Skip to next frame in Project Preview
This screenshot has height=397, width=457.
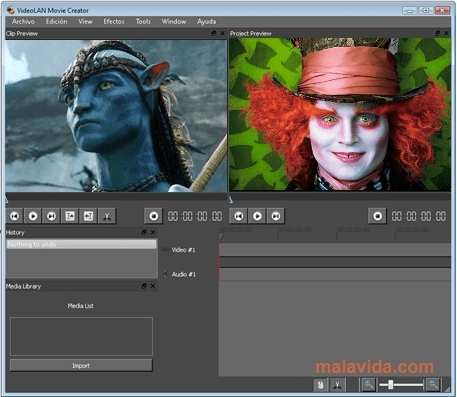pos(276,216)
